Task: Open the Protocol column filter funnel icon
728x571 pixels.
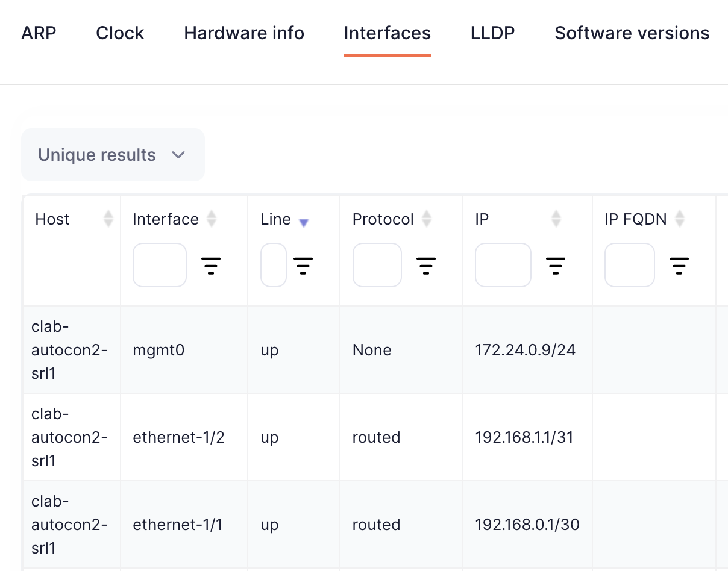Action: point(426,265)
